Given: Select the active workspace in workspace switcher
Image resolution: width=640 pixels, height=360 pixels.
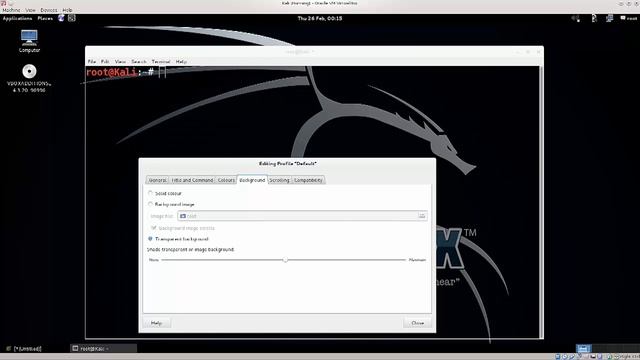Looking at the screenshot, I should 583,349.
